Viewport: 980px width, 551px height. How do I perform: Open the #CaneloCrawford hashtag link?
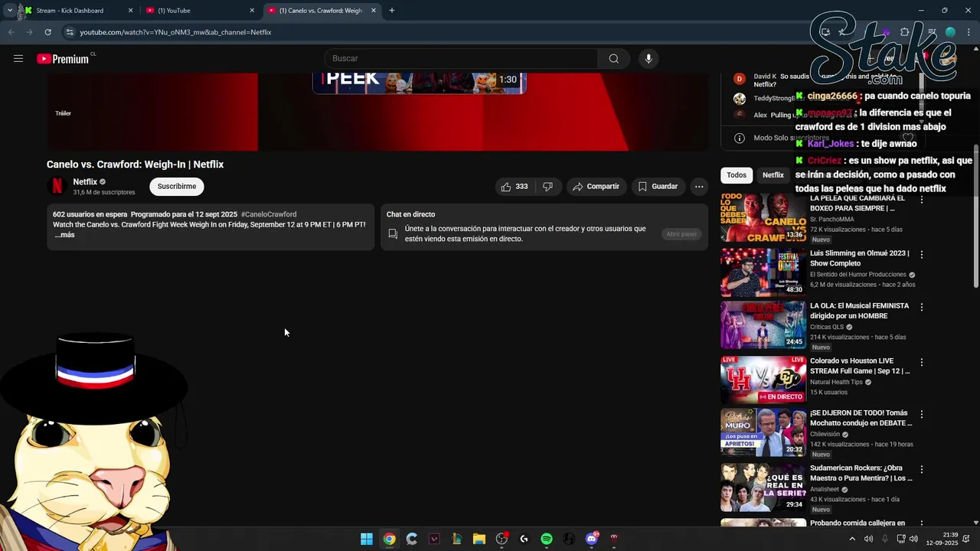coord(269,214)
